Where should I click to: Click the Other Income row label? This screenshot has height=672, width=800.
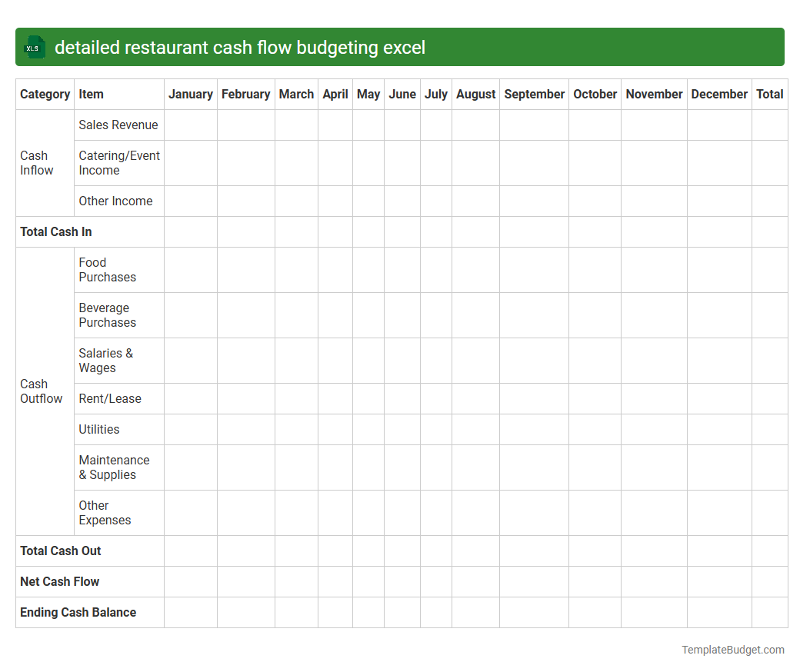pos(115,201)
